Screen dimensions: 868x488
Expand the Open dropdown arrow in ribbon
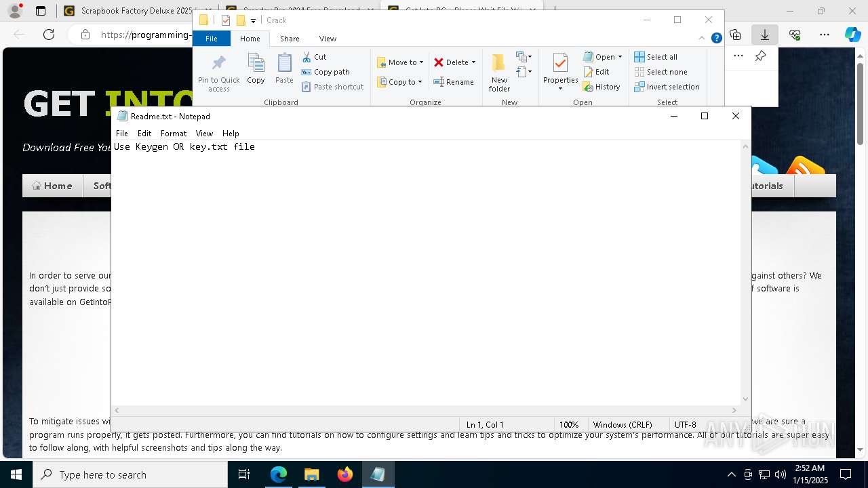[x=620, y=57]
